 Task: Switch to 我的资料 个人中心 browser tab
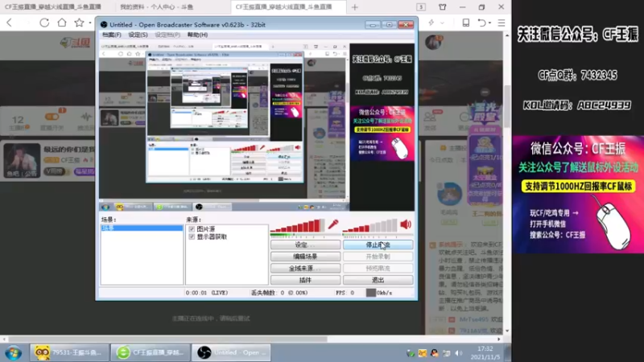click(x=156, y=7)
